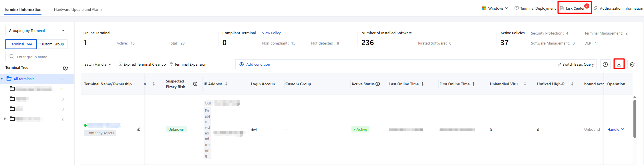
Task: Click Suspected Piracy Risk info icon
Action: (x=195, y=84)
